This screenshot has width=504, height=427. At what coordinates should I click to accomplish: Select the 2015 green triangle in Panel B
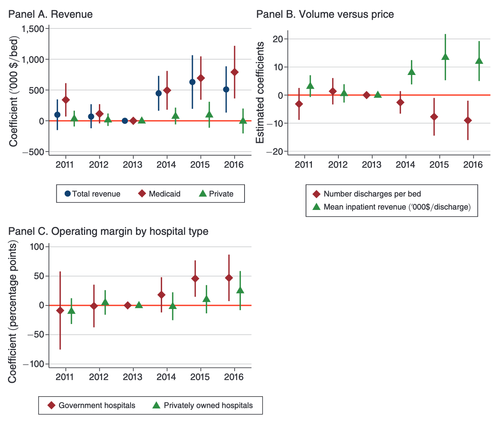[445, 57]
